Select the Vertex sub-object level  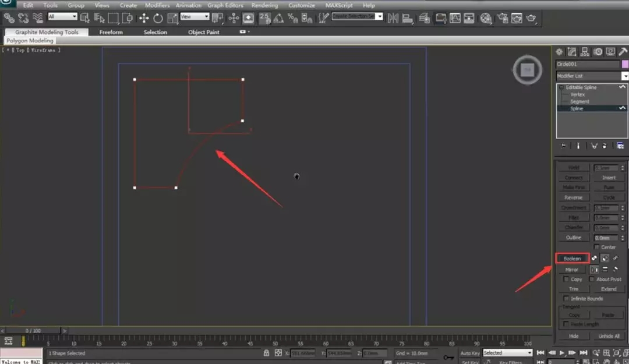[577, 94]
